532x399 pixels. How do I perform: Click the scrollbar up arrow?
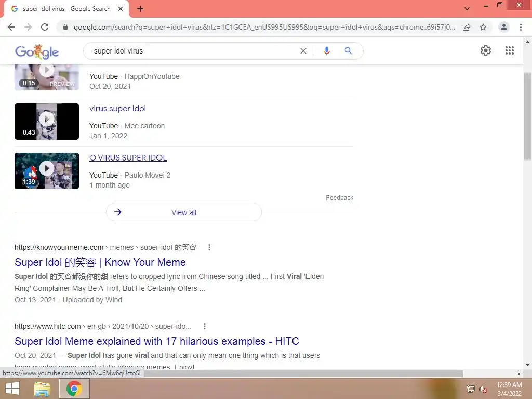pyautogui.click(x=527, y=42)
